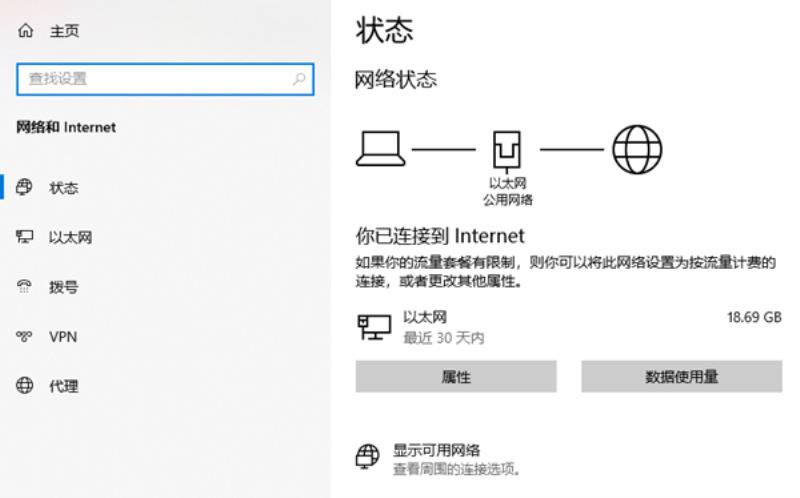The width and height of the screenshot is (800, 498).
Task: Click the 数据使用量 button
Action: coord(682,377)
